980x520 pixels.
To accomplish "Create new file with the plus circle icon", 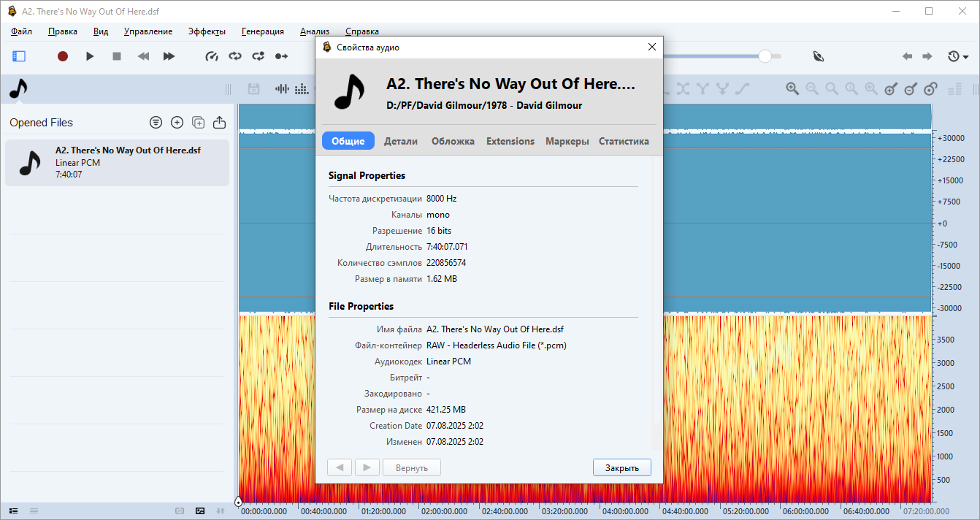I will pyautogui.click(x=177, y=123).
